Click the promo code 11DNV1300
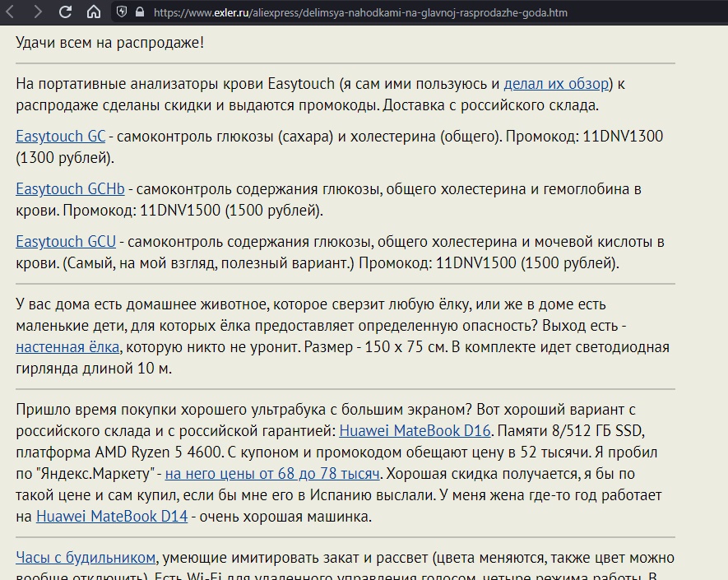Screen dimensions: 728x580 (x=623, y=137)
